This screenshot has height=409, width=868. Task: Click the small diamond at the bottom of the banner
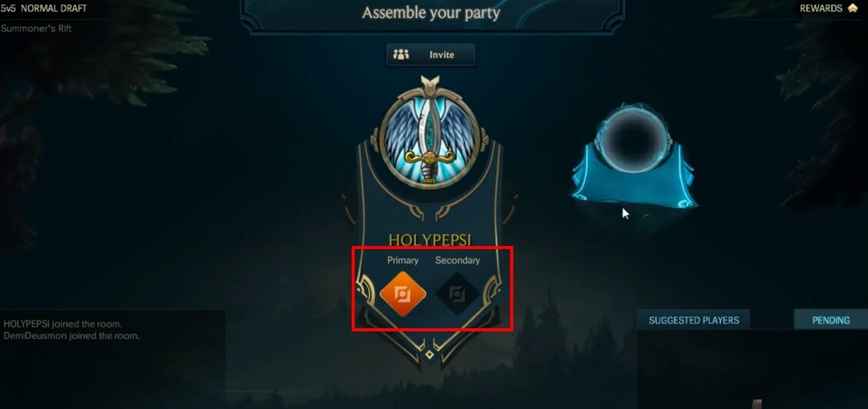429,355
